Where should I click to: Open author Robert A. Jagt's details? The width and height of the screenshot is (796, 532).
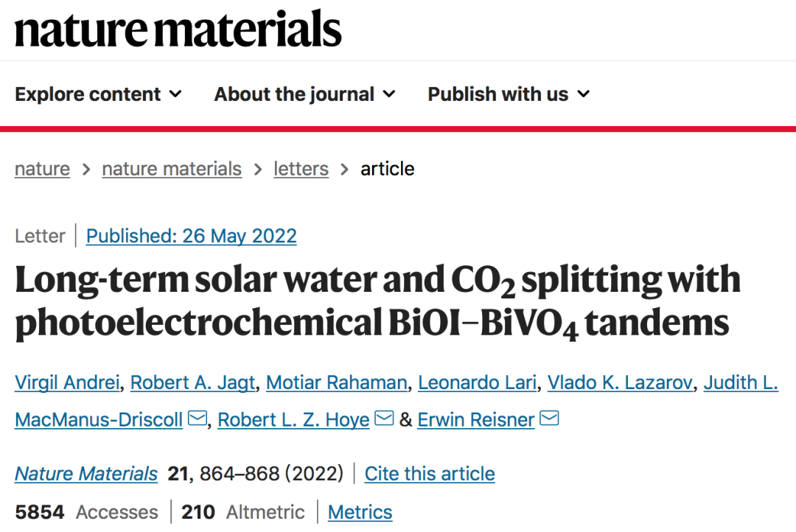[193, 382]
